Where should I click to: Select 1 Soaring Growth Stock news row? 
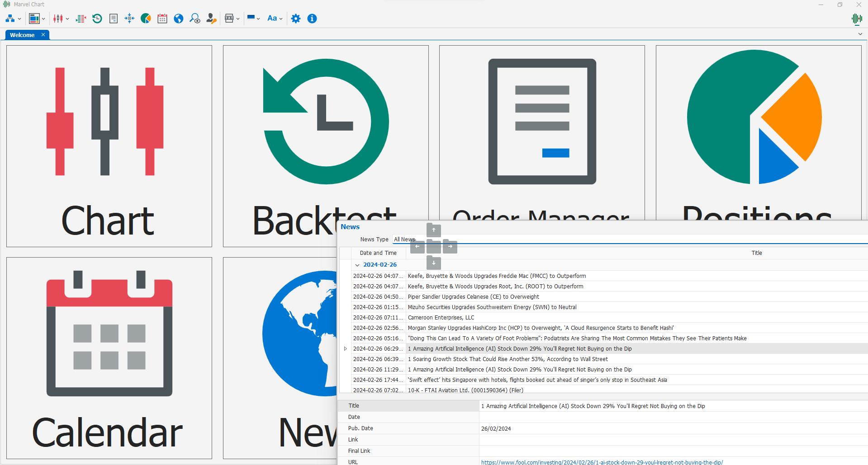(609, 359)
